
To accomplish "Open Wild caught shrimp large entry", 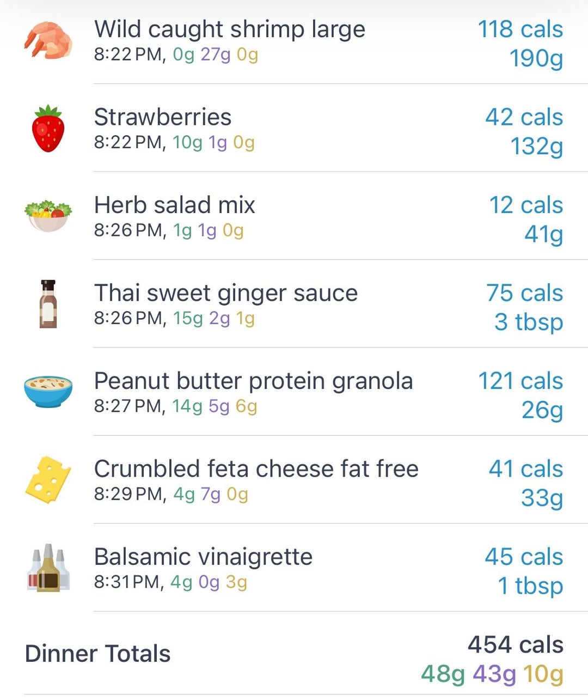I will [294, 42].
